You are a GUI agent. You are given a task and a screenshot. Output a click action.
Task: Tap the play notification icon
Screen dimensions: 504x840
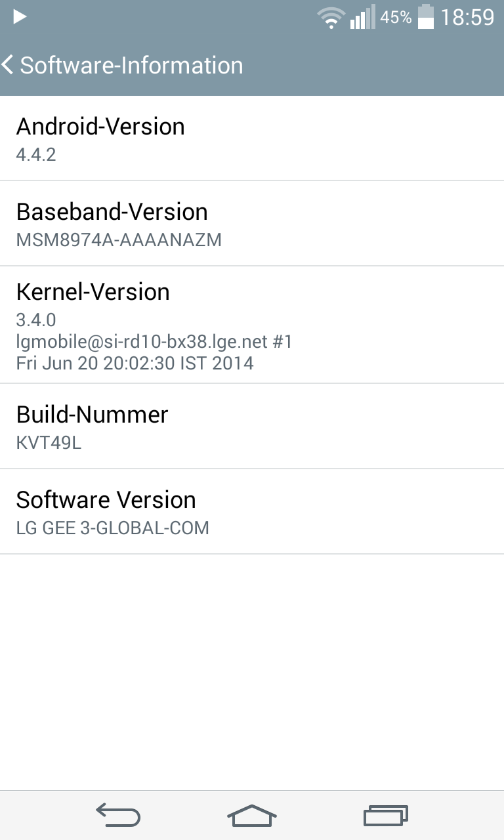click(x=20, y=17)
